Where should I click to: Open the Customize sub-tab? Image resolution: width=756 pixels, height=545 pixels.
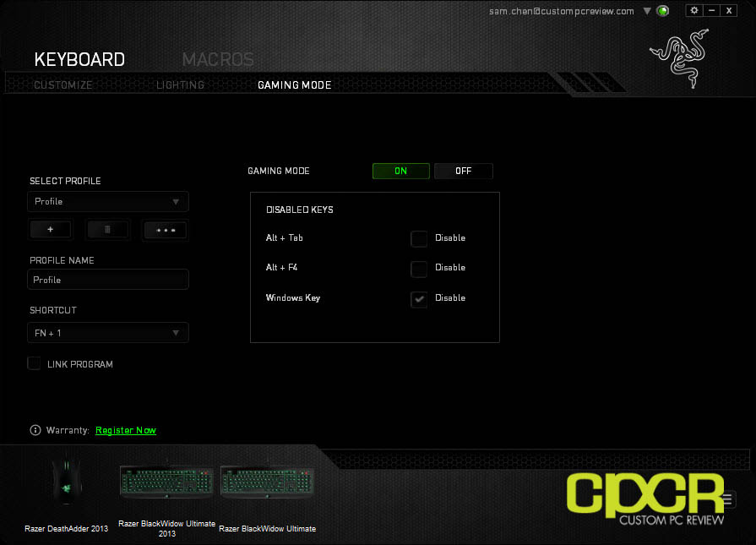click(63, 85)
